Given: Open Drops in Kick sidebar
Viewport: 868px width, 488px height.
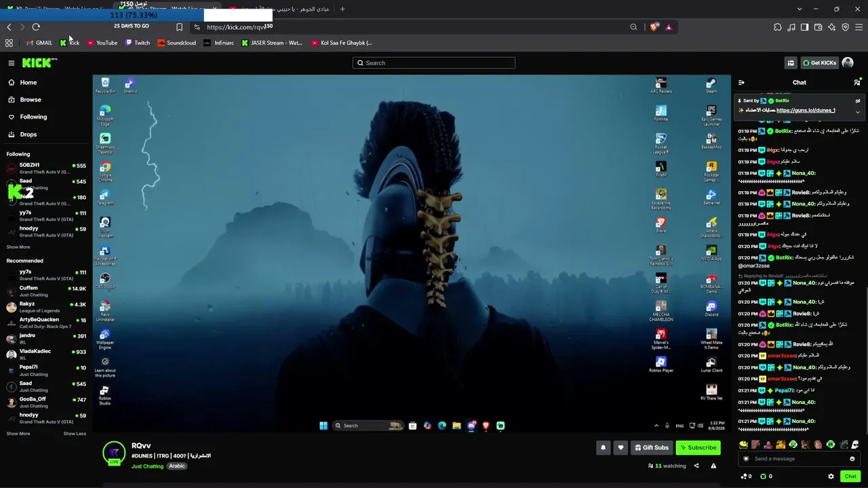Looking at the screenshot, I should 28,134.
